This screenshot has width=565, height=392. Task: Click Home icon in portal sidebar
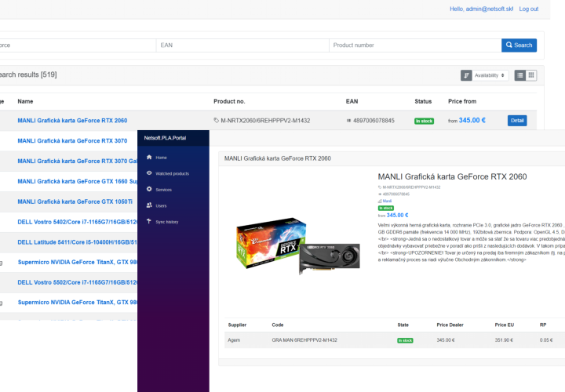point(149,157)
